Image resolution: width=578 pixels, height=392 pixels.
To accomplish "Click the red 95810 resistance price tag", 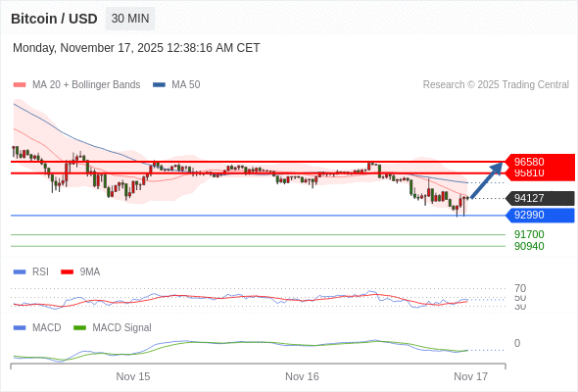I will click(540, 174).
